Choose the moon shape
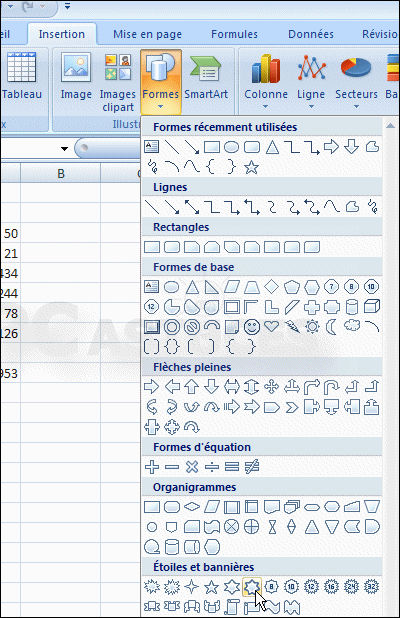The height and width of the screenshot is (618, 400). [x=332, y=327]
